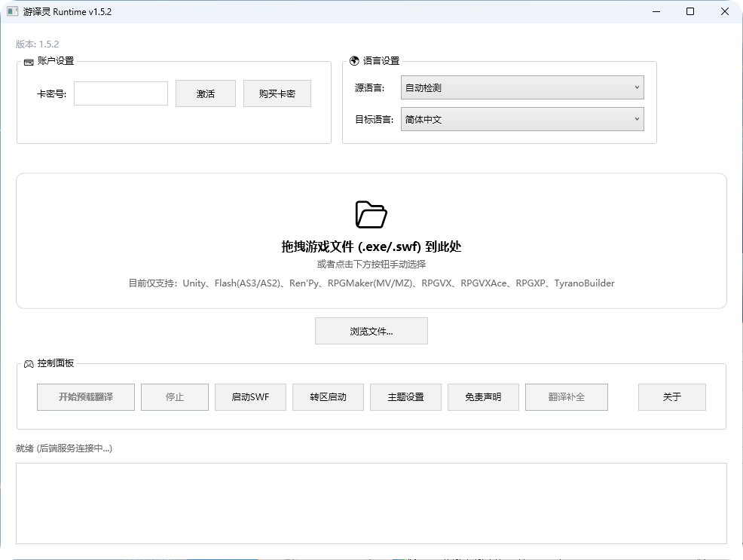Click 翻译补全 in the control panel
Viewport: 743px width, 560px height.
coord(566,396)
